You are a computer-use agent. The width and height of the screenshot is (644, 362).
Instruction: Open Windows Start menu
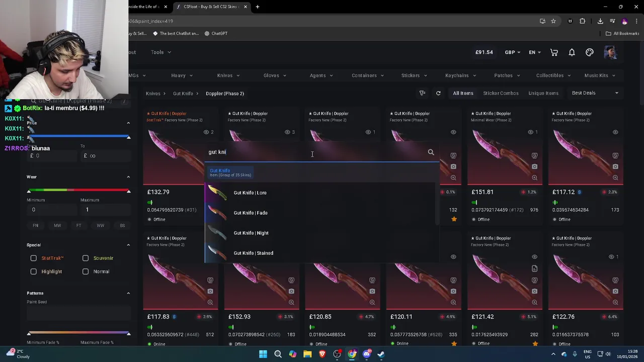(263, 354)
